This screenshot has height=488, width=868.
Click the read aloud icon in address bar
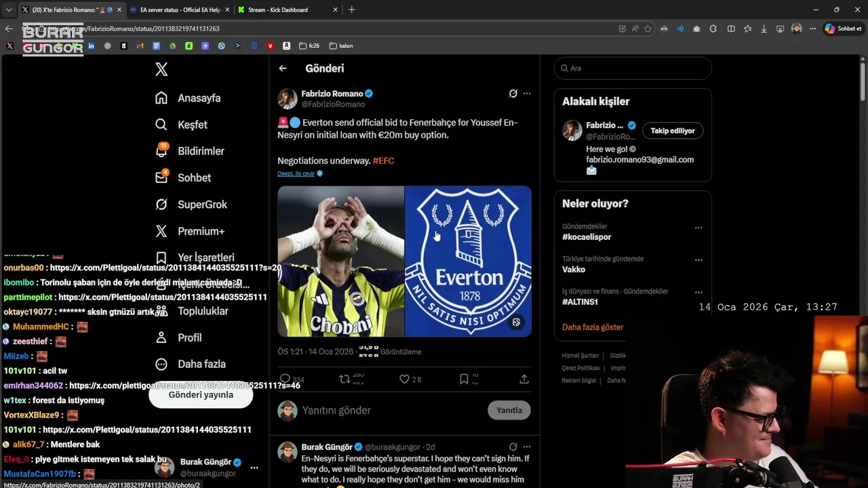tap(635, 28)
